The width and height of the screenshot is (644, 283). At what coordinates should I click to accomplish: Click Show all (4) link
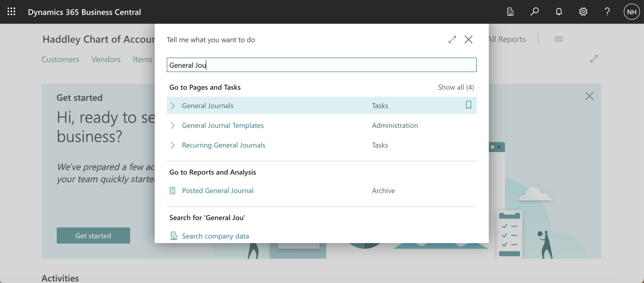(456, 87)
